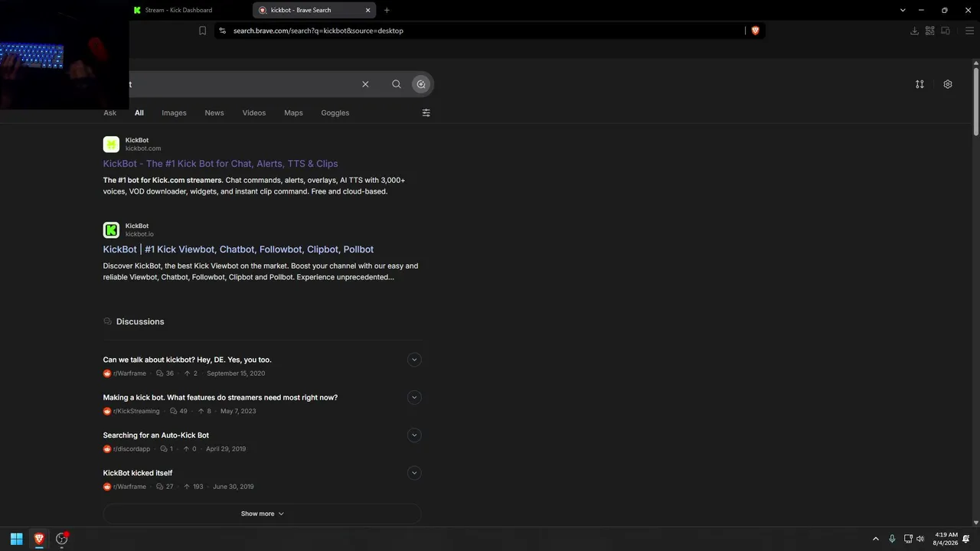Image resolution: width=980 pixels, height=551 pixels.
Task: Open the Brave Shields lion icon
Action: (755, 31)
